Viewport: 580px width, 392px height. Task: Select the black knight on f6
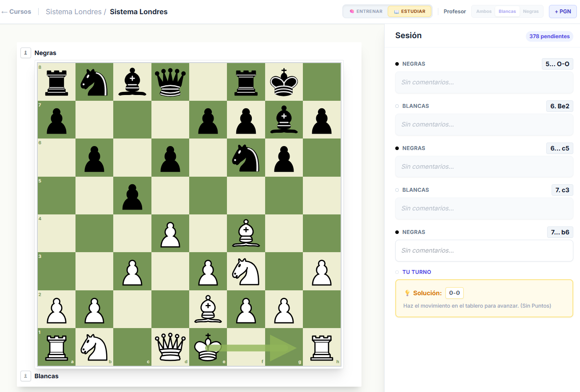(x=246, y=158)
